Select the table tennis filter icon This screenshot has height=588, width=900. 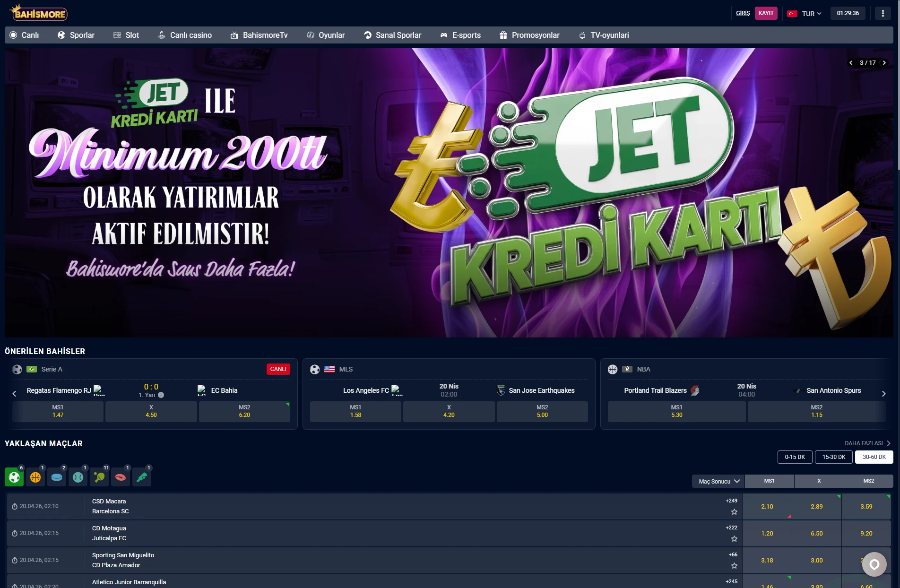point(99,477)
